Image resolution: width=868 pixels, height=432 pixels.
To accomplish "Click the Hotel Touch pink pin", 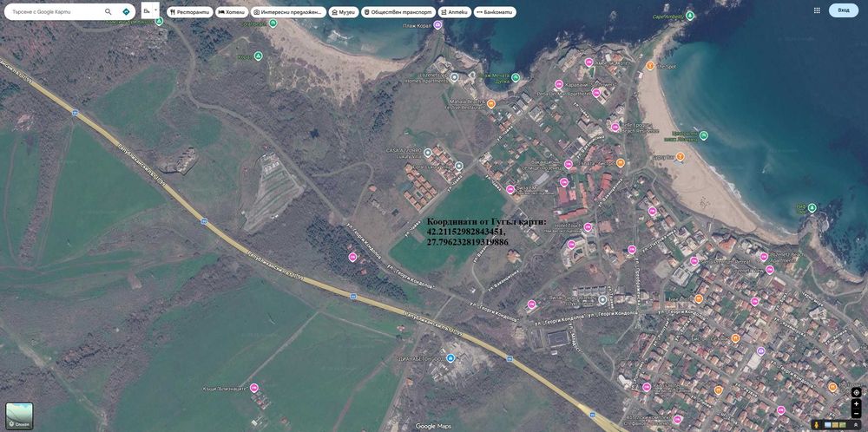I will [x=588, y=226].
